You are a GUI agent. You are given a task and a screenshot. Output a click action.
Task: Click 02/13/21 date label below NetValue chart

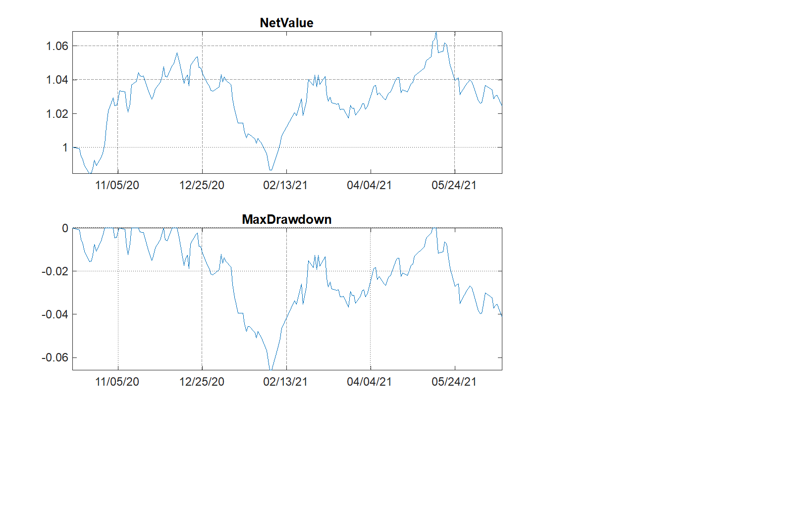click(x=285, y=185)
